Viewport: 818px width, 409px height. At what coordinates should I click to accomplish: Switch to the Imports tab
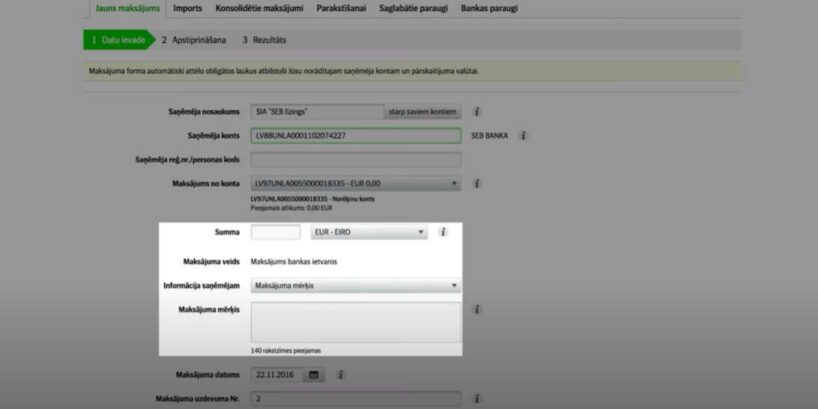[x=188, y=8]
